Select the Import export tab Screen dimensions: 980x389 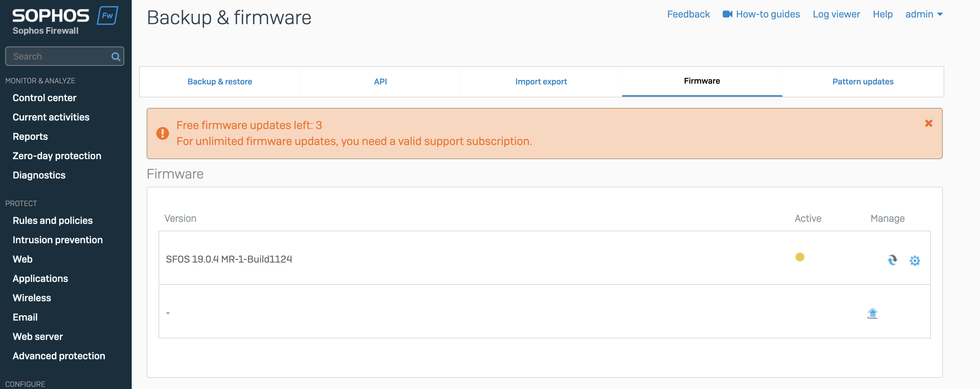(541, 82)
